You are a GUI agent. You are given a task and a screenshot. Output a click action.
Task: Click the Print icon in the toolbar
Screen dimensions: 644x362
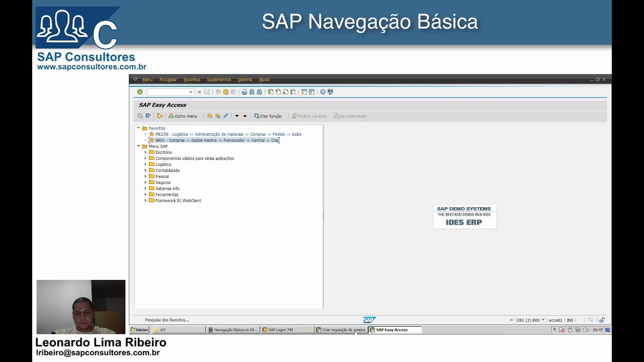click(x=245, y=92)
